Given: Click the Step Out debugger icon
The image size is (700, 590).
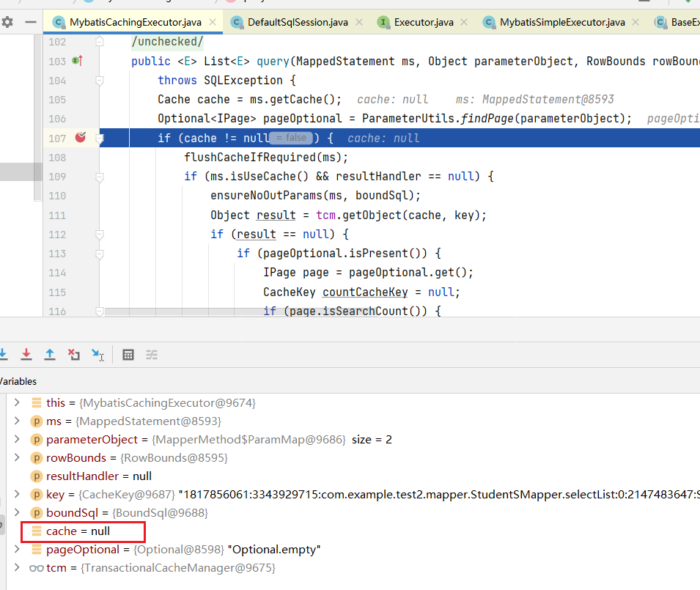Looking at the screenshot, I should click(x=50, y=355).
